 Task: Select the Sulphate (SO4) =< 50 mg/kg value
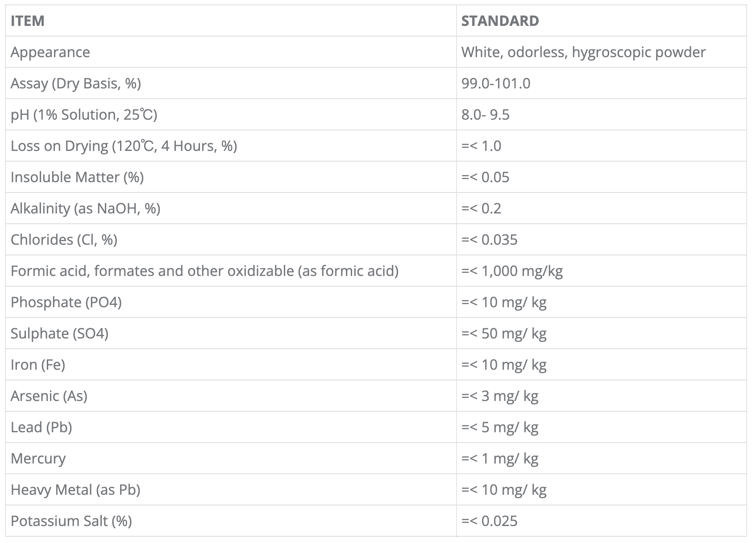click(x=504, y=334)
